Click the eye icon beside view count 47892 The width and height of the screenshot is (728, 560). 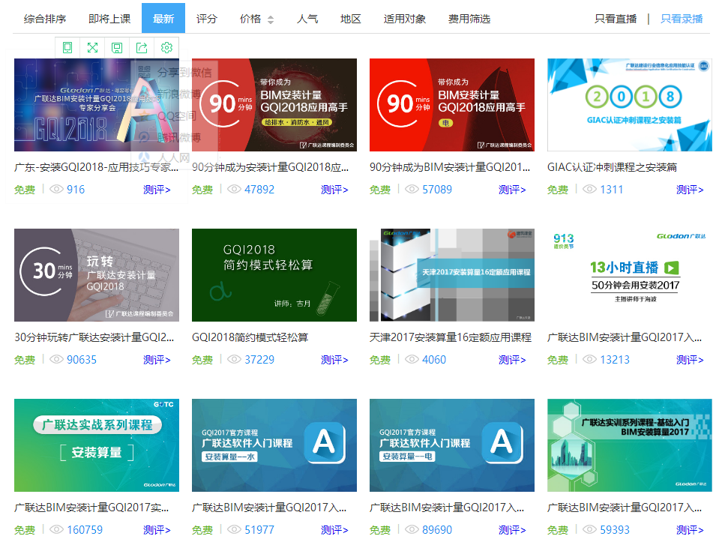pyautogui.click(x=234, y=189)
